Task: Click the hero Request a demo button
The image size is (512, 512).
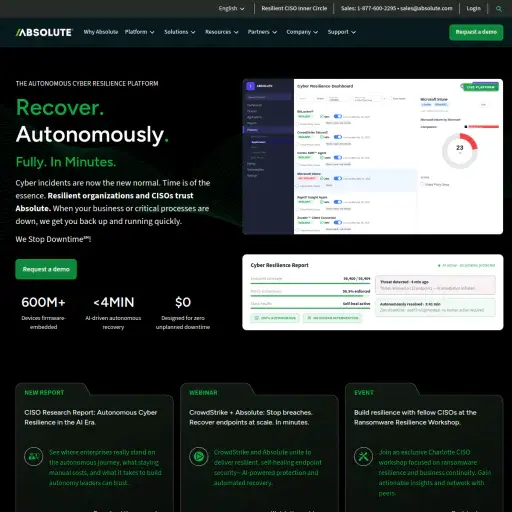Action: coord(46,269)
